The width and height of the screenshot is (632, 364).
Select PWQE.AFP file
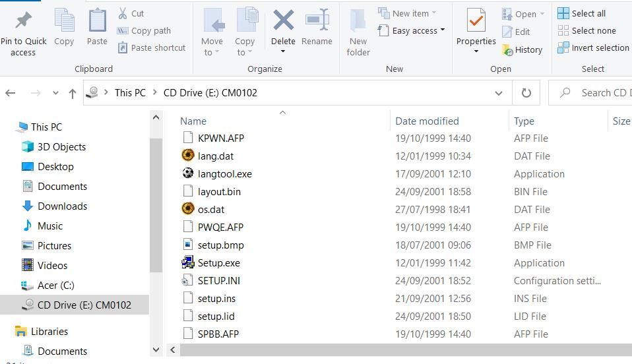(x=220, y=228)
